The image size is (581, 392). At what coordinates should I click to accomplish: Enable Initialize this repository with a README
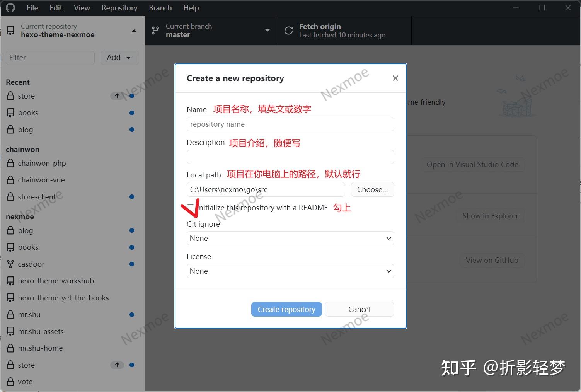click(190, 208)
